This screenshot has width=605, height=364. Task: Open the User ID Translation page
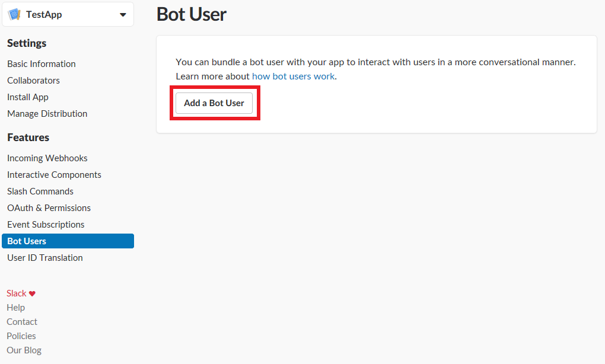click(x=44, y=257)
